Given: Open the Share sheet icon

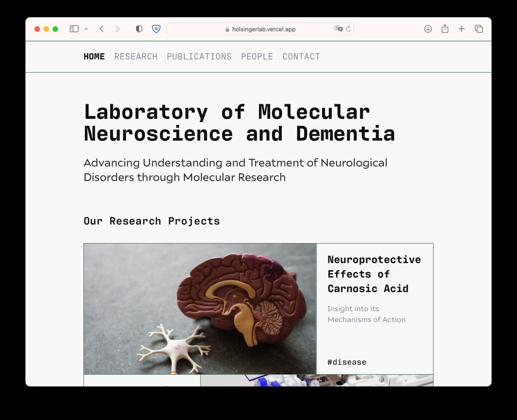Looking at the screenshot, I should (x=445, y=29).
